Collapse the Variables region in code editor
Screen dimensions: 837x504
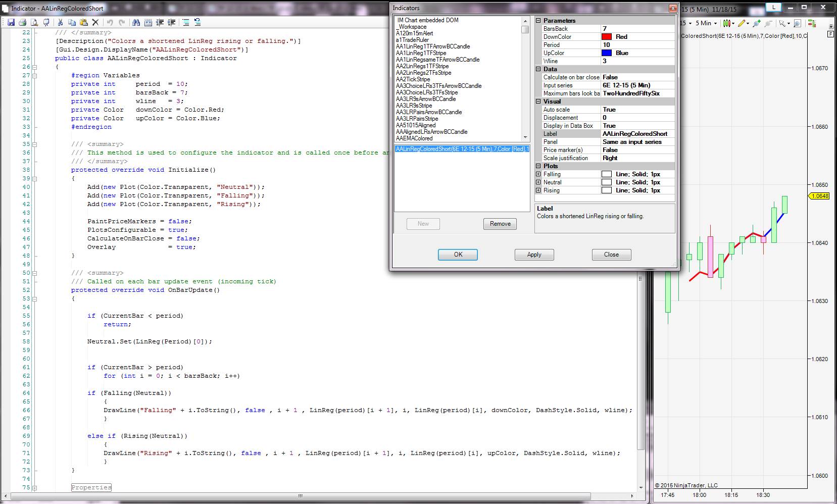tap(35, 75)
